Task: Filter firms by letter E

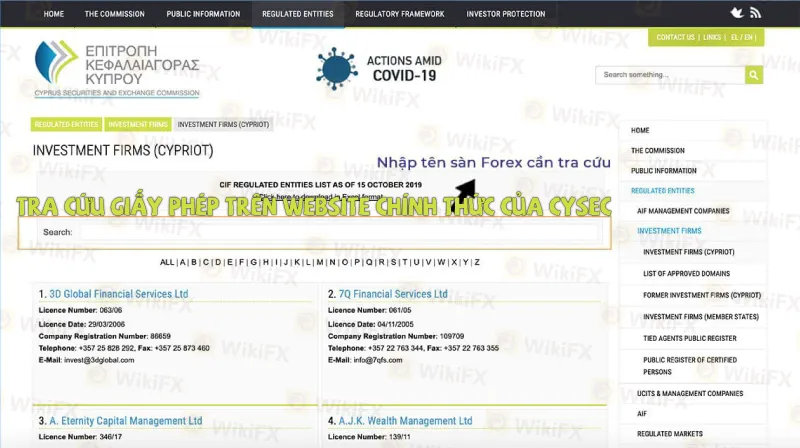Action: [x=230, y=262]
